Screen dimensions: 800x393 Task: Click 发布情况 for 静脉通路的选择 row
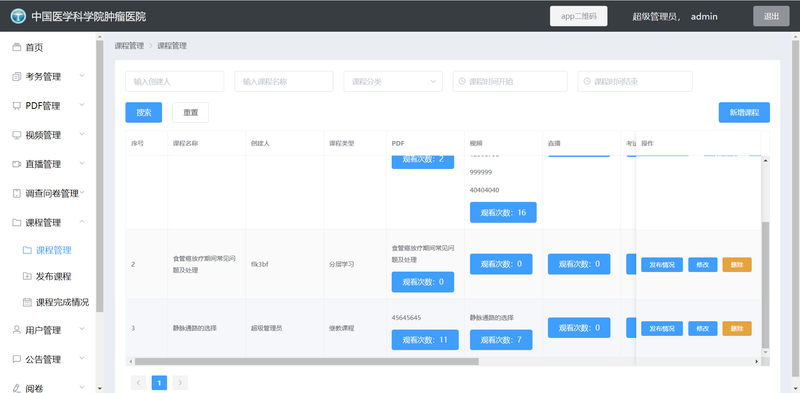tap(662, 329)
